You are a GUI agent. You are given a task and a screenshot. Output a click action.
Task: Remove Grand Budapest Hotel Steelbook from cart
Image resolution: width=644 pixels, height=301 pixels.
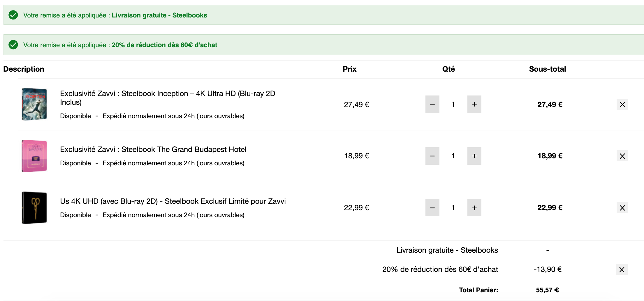coord(622,156)
